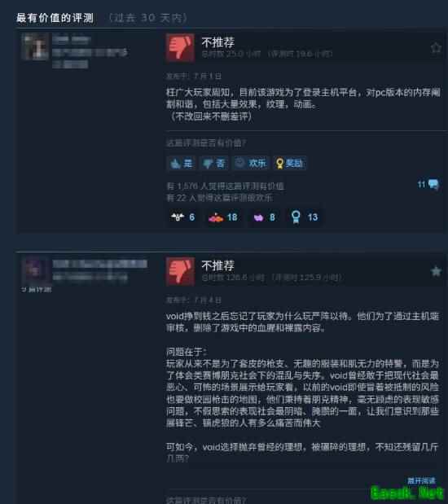Viewport: 448px width, 504px height.
Task: Open the second reviewer's avatar
Action: tap(35, 270)
